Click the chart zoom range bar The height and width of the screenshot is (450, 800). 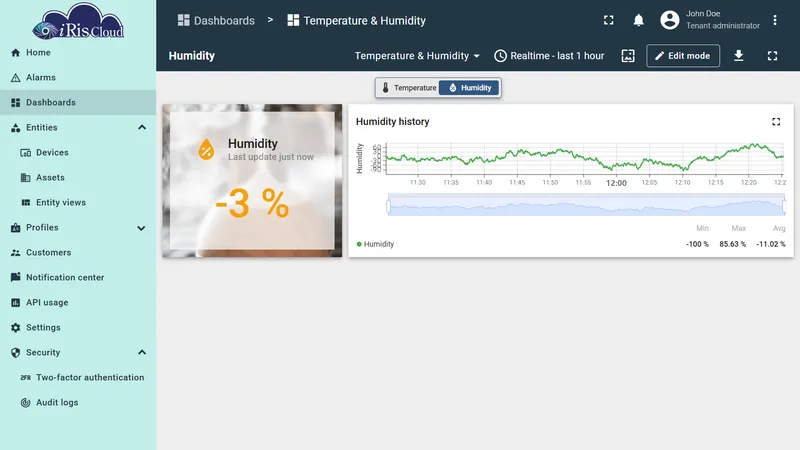(586, 205)
